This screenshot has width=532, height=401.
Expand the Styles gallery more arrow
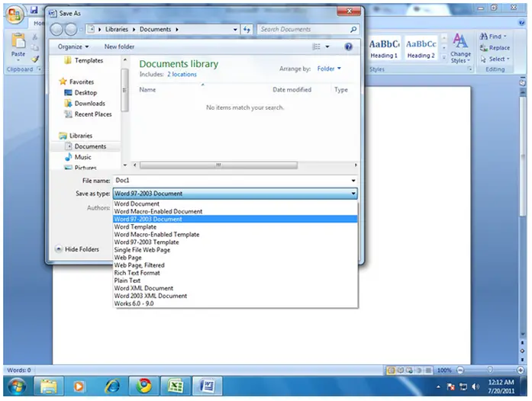point(443,58)
